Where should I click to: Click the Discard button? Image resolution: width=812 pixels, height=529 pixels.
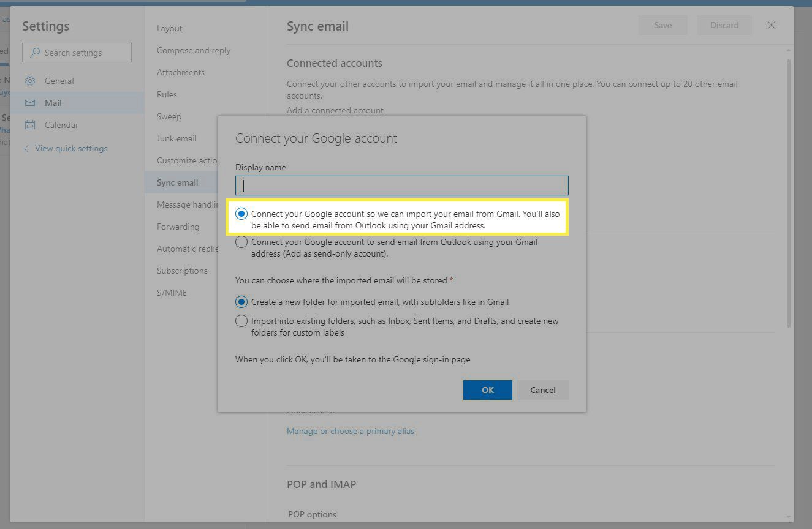(724, 25)
